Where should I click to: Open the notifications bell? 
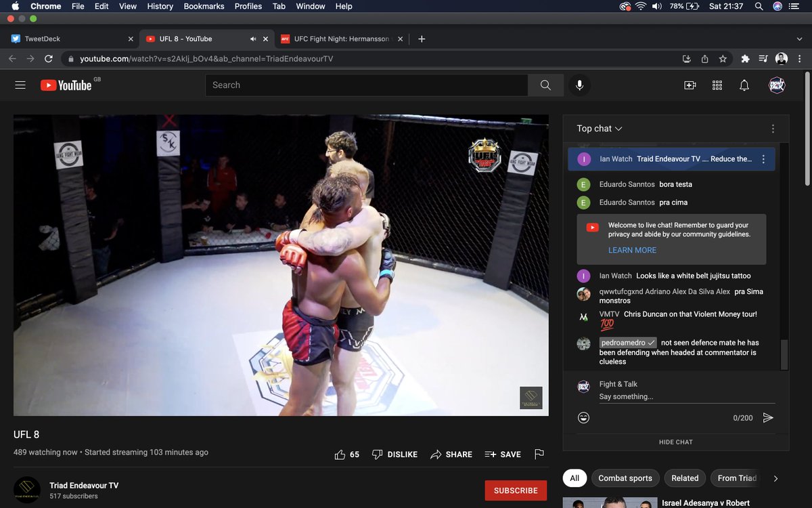point(744,85)
